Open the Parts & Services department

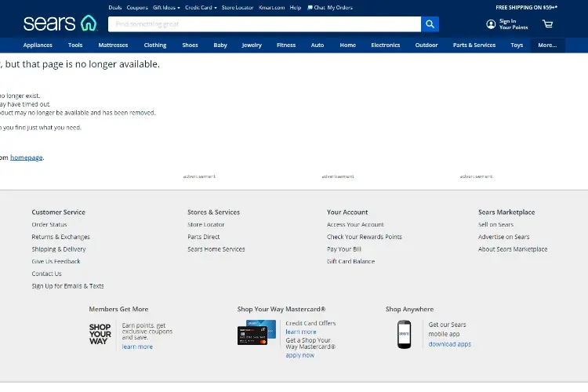[x=474, y=45]
